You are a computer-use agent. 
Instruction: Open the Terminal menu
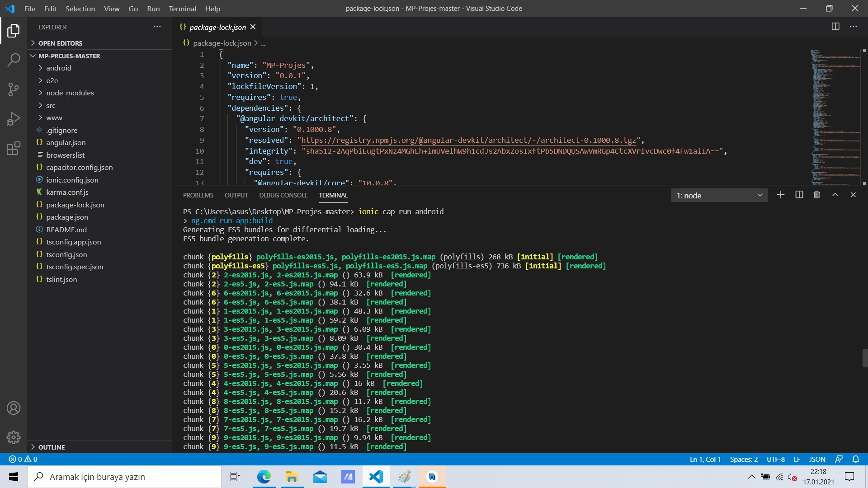(x=182, y=9)
